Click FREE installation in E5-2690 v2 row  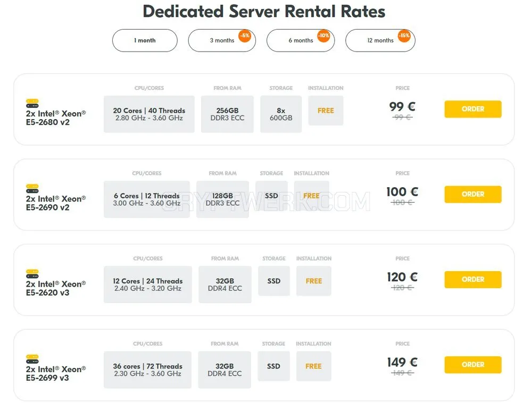click(x=311, y=196)
